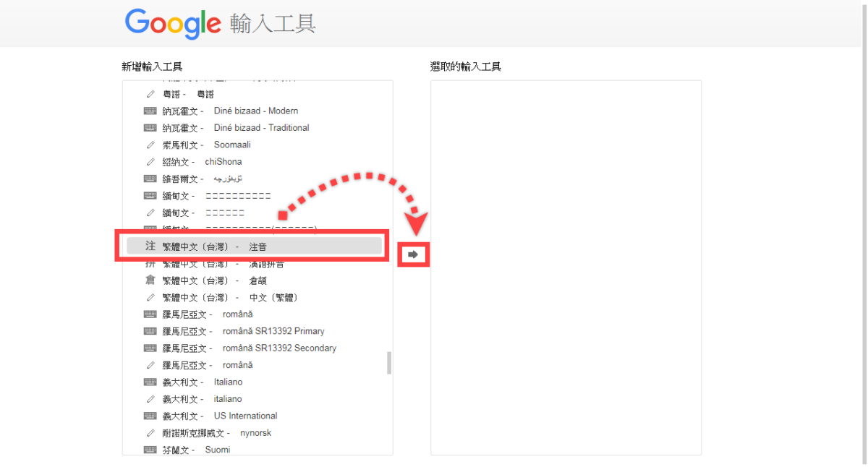Click the 注 icon of the Zhuyin row

pyautogui.click(x=150, y=247)
